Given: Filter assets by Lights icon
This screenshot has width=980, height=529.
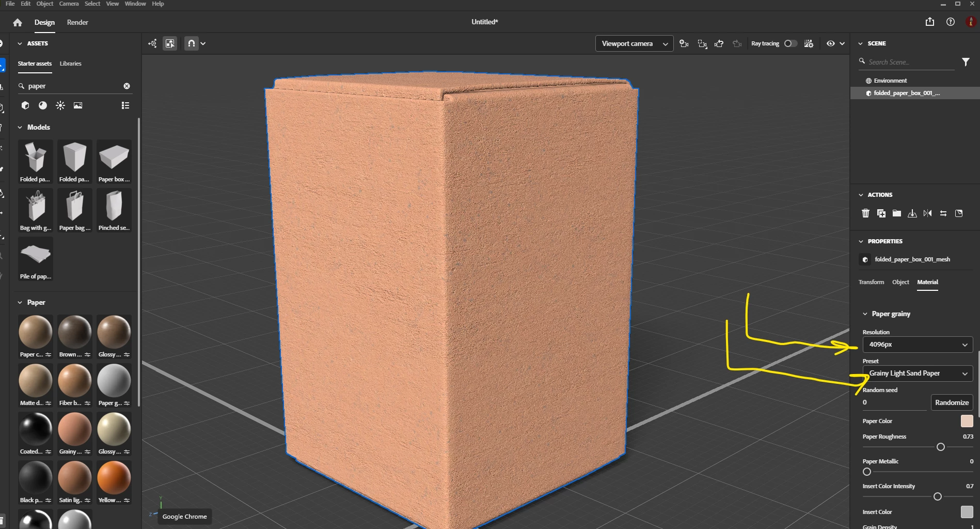Looking at the screenshot, I should pos(60,105).
